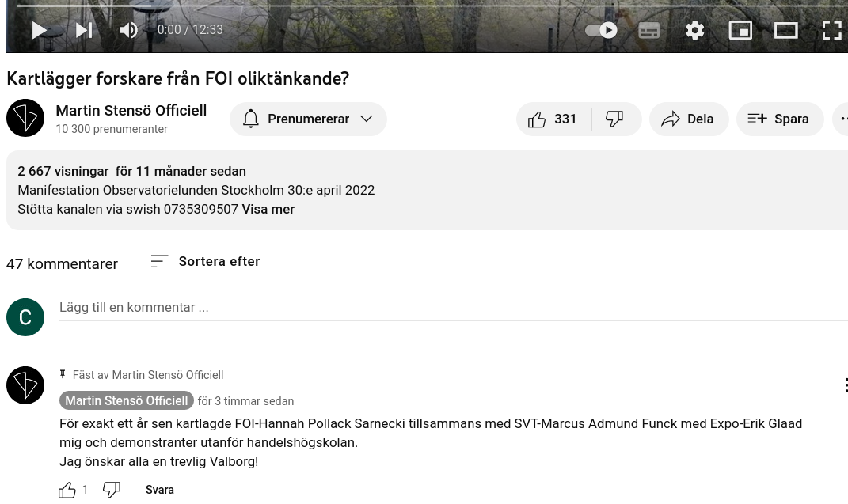Expand description with Visa mer

268,209
